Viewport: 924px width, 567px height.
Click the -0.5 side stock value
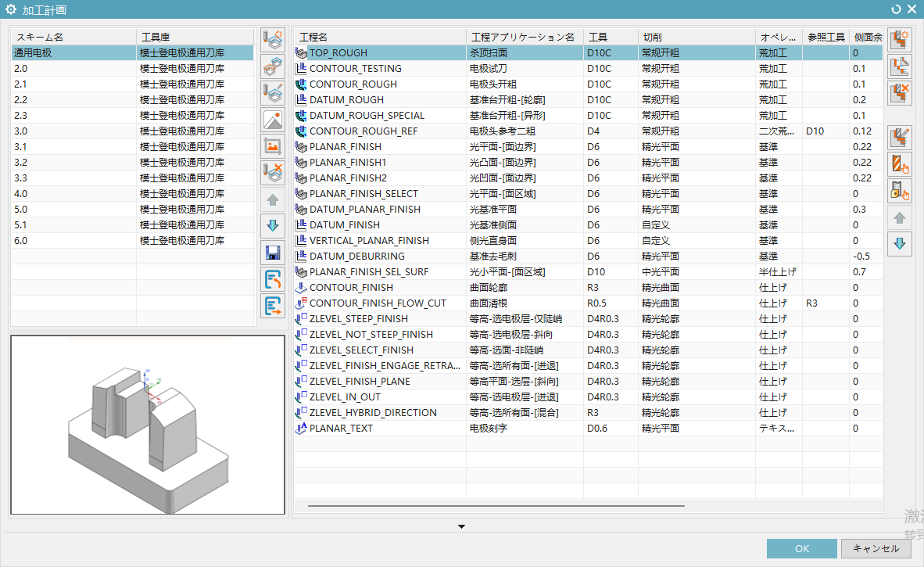pyautogui.click(x=865, y=256)
